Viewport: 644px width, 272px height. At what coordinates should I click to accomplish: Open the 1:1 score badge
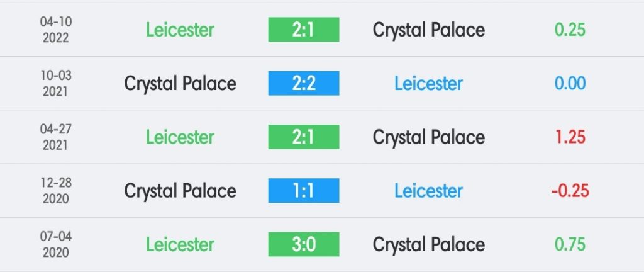[304, 191]
